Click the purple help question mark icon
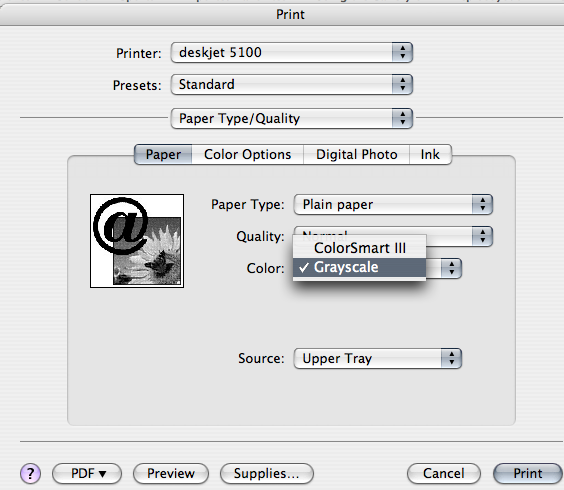 31,473
